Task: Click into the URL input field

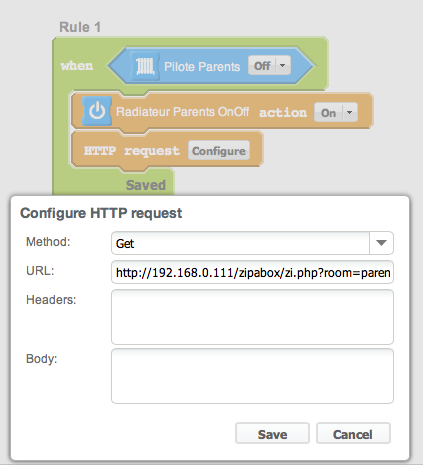Action: click(252, 272)
